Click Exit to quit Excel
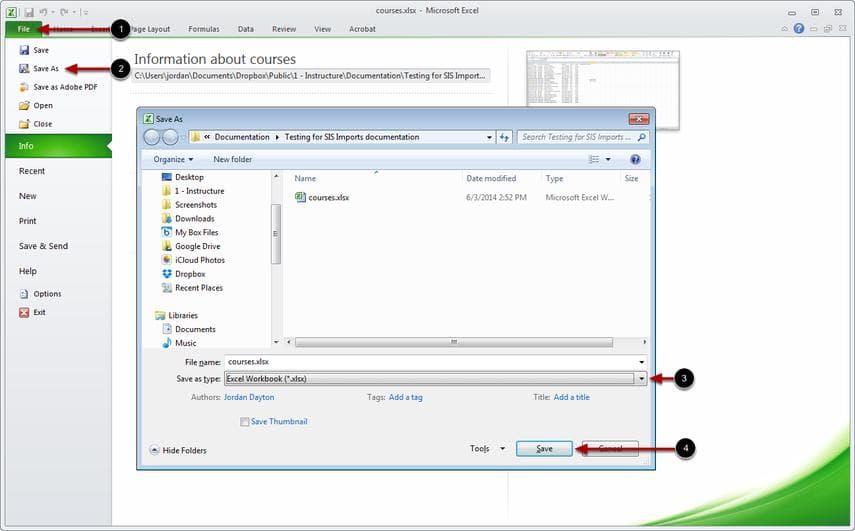The width and height of the screenshot is (855, 531). [x=33, y=312]
